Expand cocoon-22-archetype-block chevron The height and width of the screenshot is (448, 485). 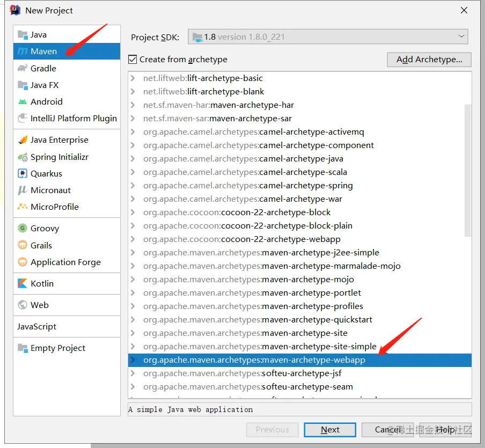133,212
